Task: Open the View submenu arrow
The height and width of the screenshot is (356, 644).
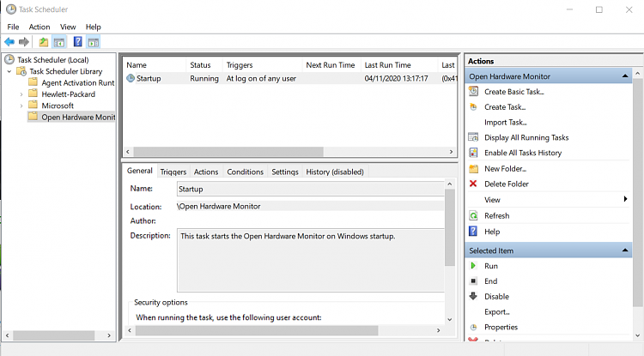Action: click(x=625, y=199)
